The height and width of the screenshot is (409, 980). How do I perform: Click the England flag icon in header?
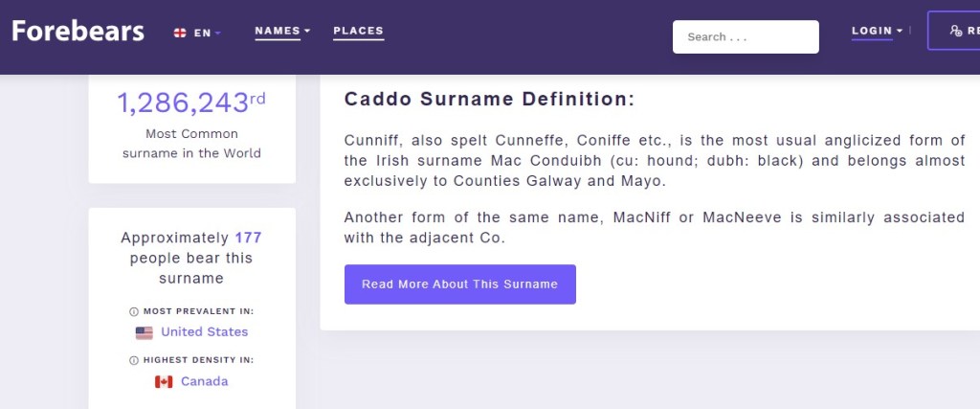click(x=180, y=33)
